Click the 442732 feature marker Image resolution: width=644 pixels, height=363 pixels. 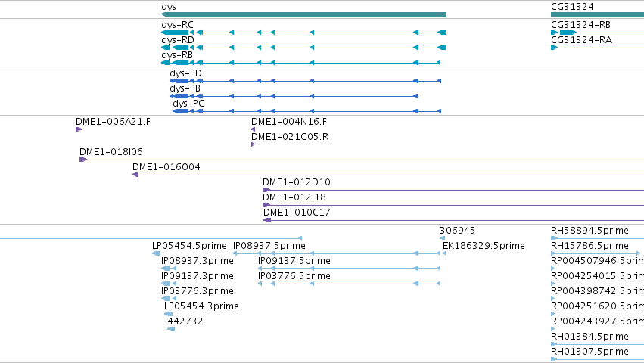pos(171,329)
